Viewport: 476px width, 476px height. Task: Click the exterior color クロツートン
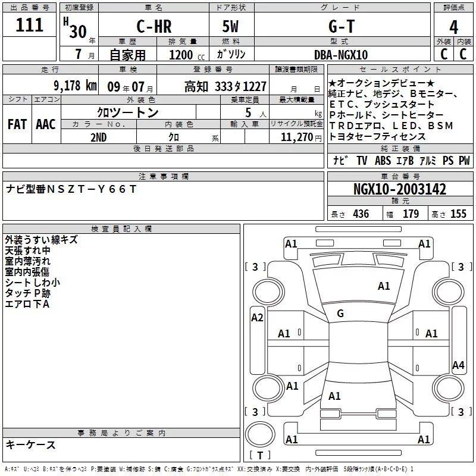(128, 112)
